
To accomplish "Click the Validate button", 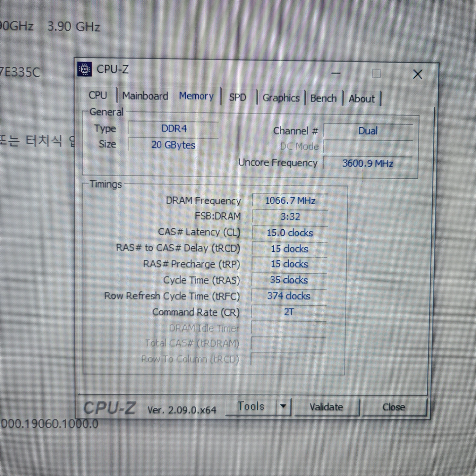I will tap(326, 407).
